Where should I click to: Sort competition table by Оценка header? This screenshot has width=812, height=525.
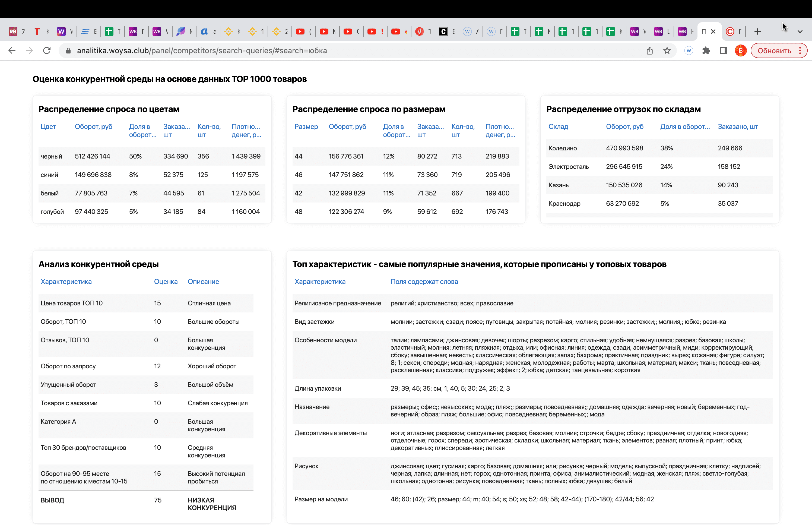coord(166,282)
